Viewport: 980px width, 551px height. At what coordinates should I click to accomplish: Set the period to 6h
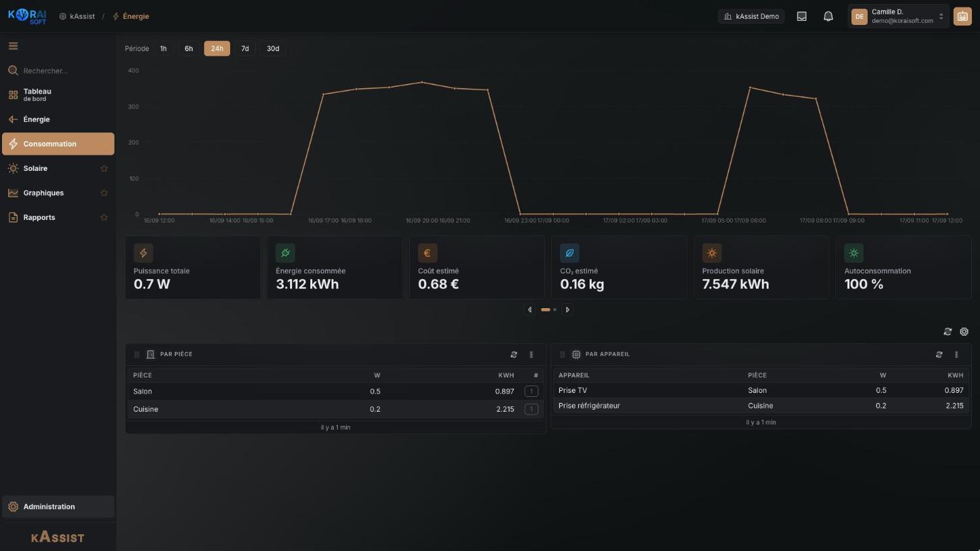188,48
